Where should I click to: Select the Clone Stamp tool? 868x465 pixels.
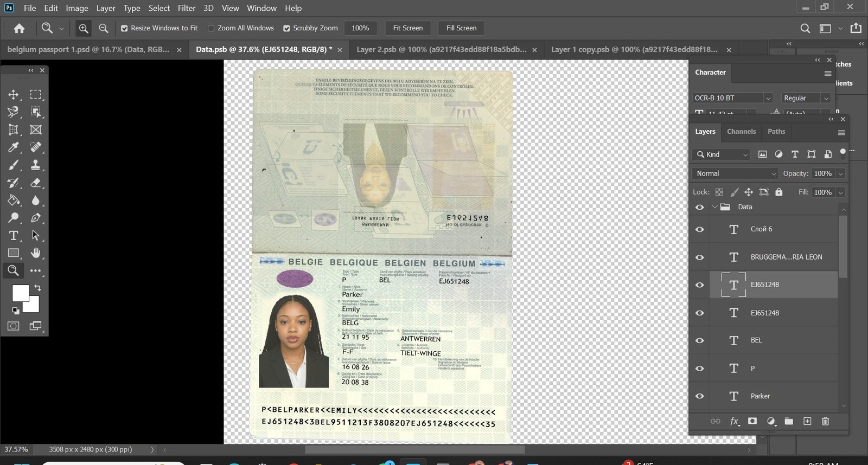pos(36,165)
